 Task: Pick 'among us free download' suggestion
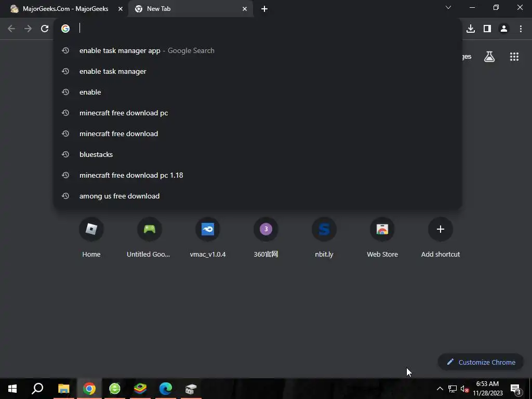[x=258, y=196]
